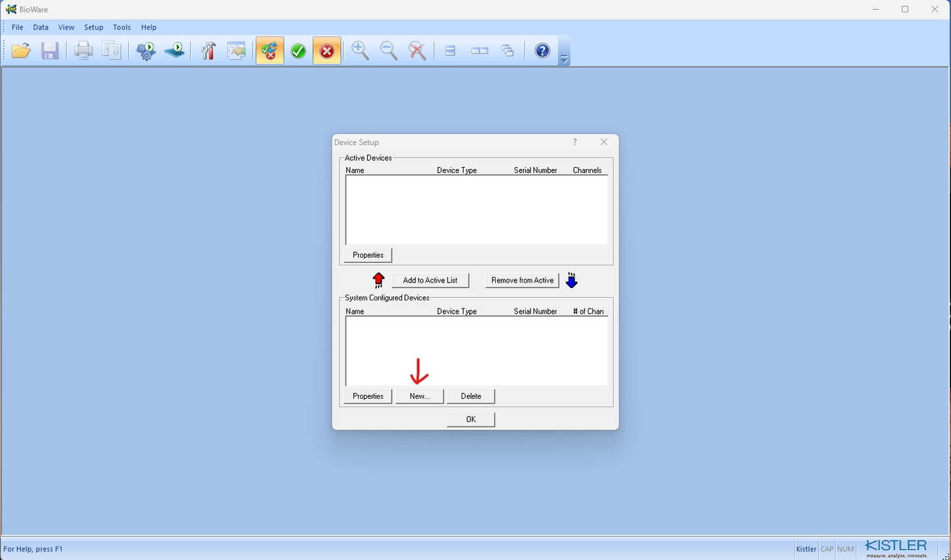
Task: Toggle the highlighted arrows-with-red-X toolbar button
Action: [x=269, y=51]
